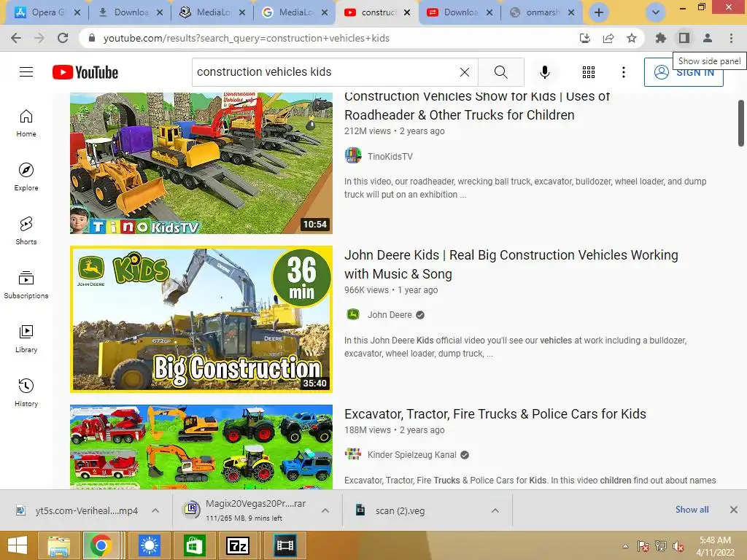Open John Deere channel avatar
The width and height of the screenshot is (747, 560).
tap(353, 315)
